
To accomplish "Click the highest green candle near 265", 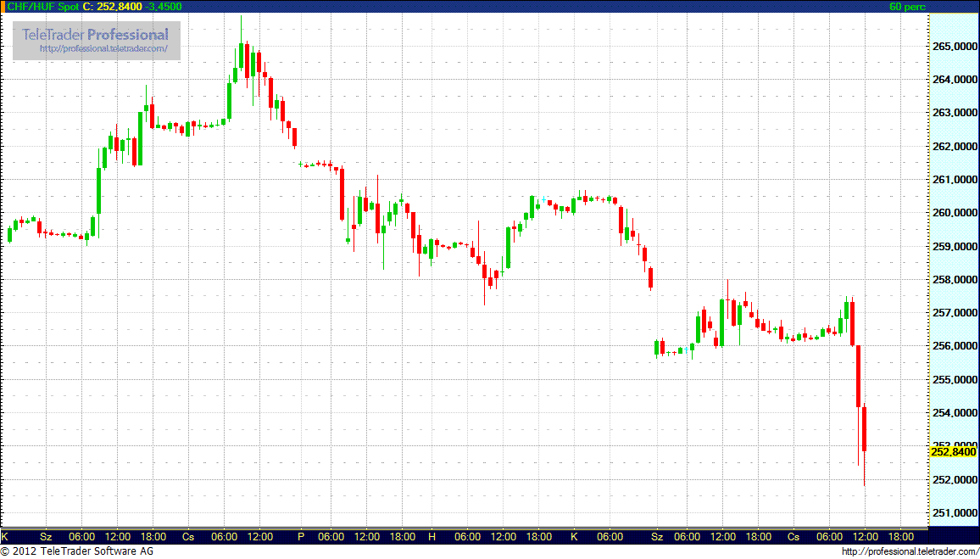I will click(x=241, y=55).
